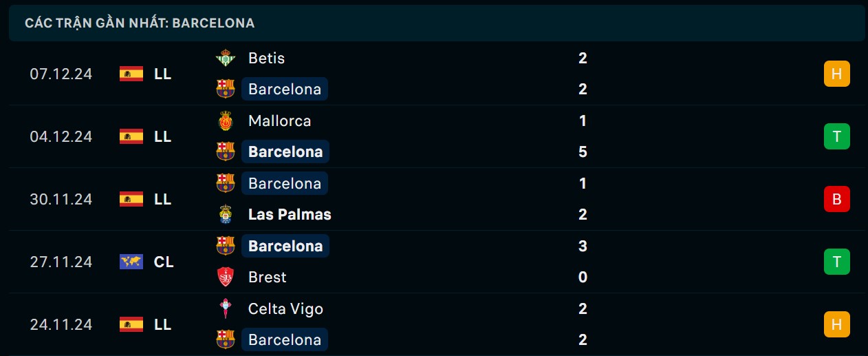This screenshot has height=356, width=868.
Task: Click the Las Palmas club crest
Action: (225, 215)
